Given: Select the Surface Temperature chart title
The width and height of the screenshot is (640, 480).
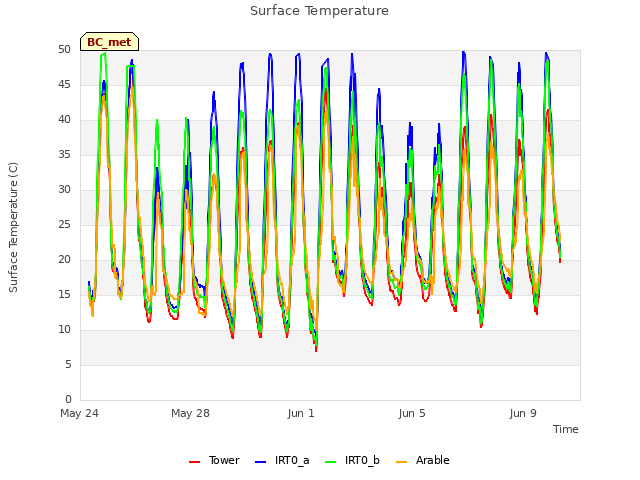Looking at the screenshot, I should pyautogui.click(x=319, y=11).
